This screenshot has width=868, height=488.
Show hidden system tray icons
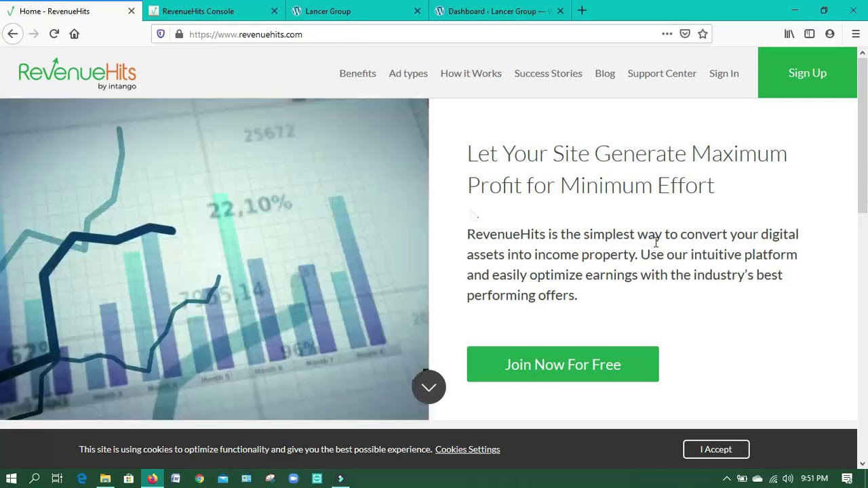coord(726,479)
